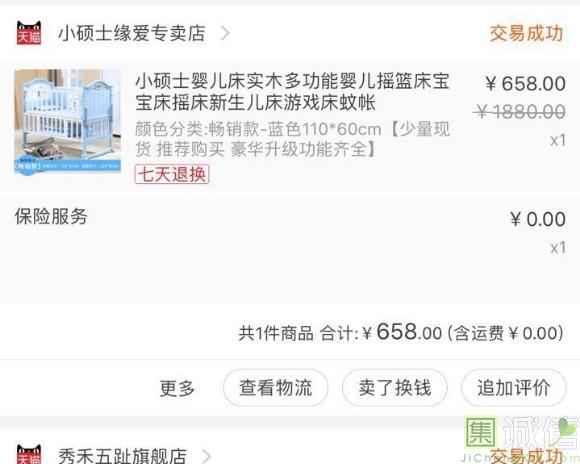This screenshot has width=580, height=464.
Task: Tap the 七天退换 return policy tag
Action: (x=172, y=174)
